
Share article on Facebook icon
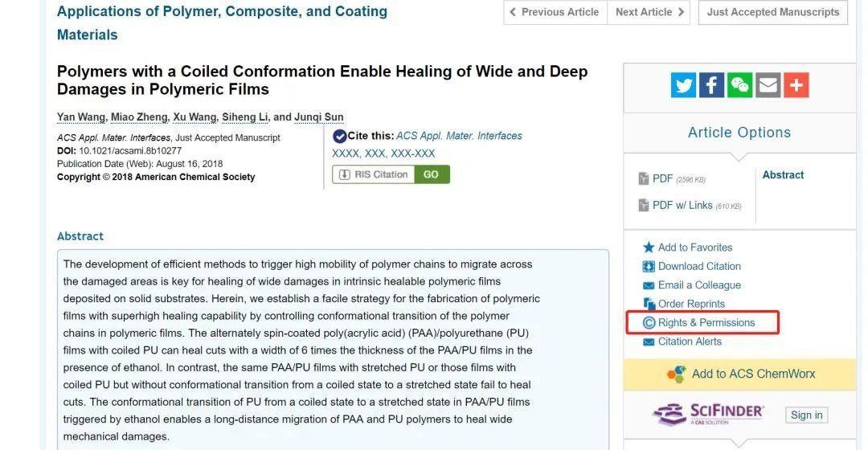pos(711,85)
